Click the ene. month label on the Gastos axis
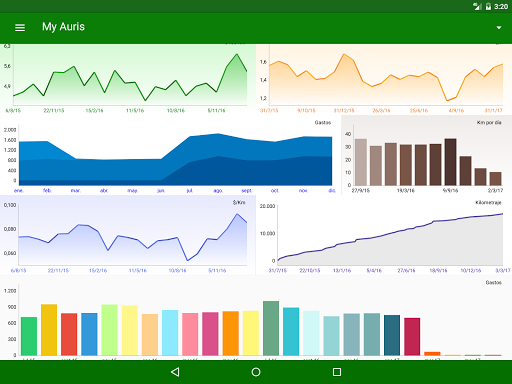The height and width of the screenshot is (384, 512). [x=19, y=191]
